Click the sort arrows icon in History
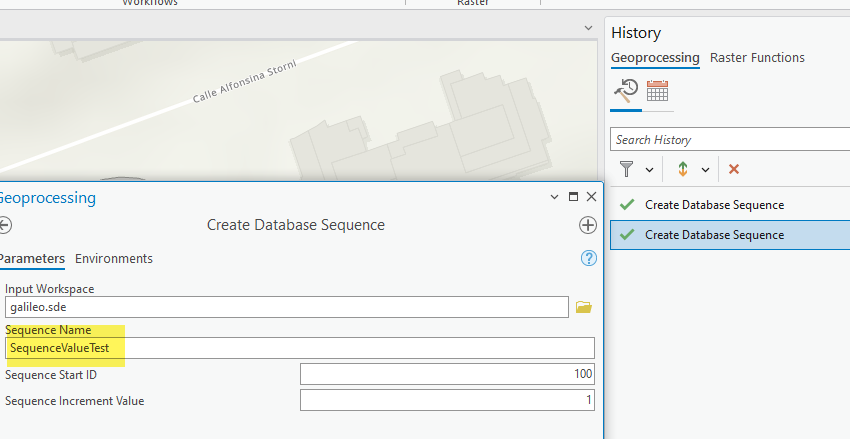 click(683, 169)
